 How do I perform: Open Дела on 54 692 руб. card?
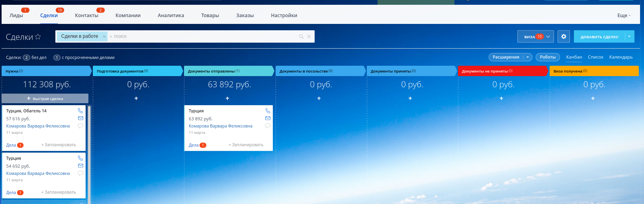pos(15,192)
